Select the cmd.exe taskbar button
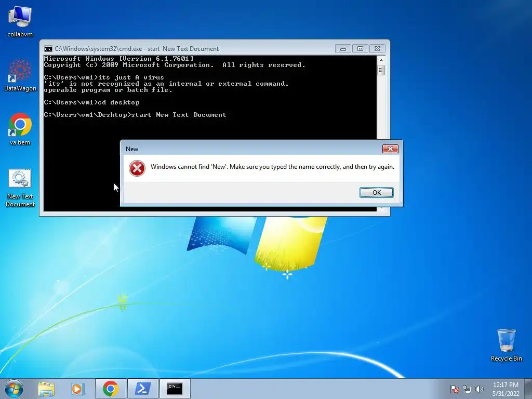The height and width of the screenshot is (399, 532). [175, 389]
